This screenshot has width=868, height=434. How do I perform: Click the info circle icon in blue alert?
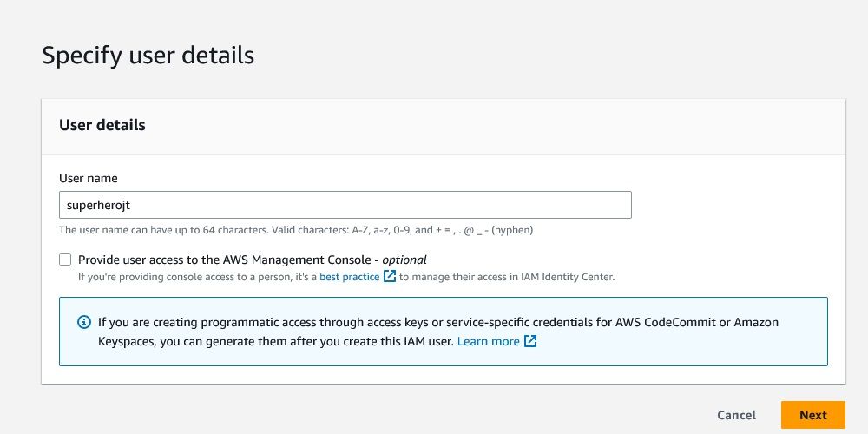coord(84,322)
